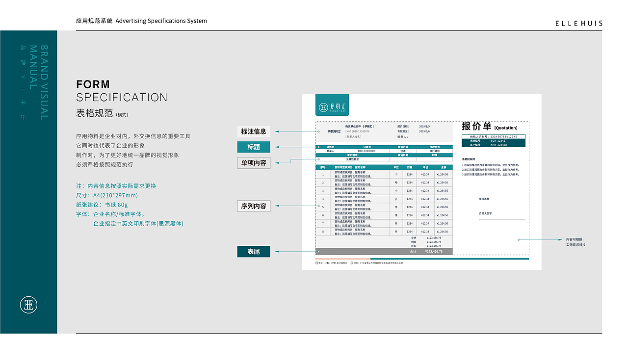Screen dimensions: 628x364
Task: Click the salmon color bar in the form footer
Action: pyautogui.click(x=343, y=259)
